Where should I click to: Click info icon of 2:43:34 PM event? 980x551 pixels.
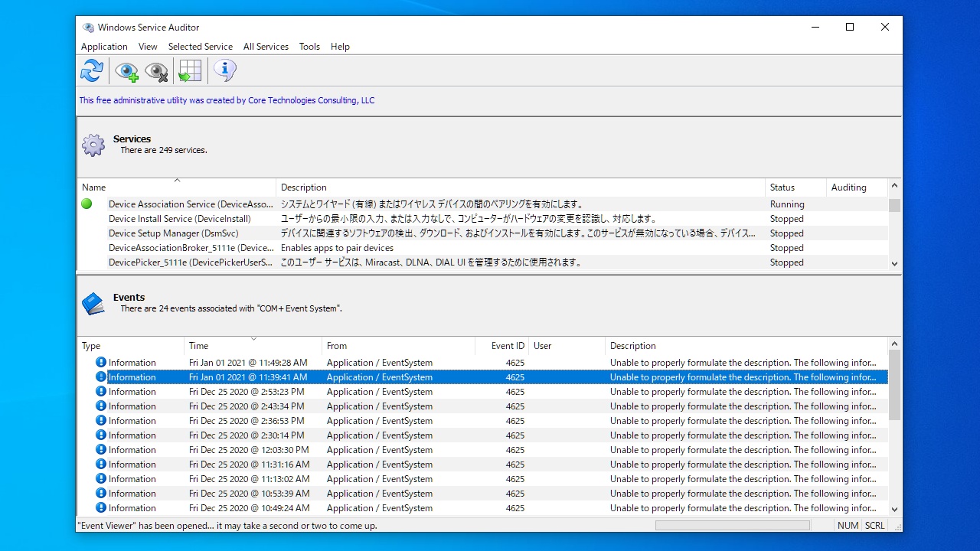click(x=101, y=406)
